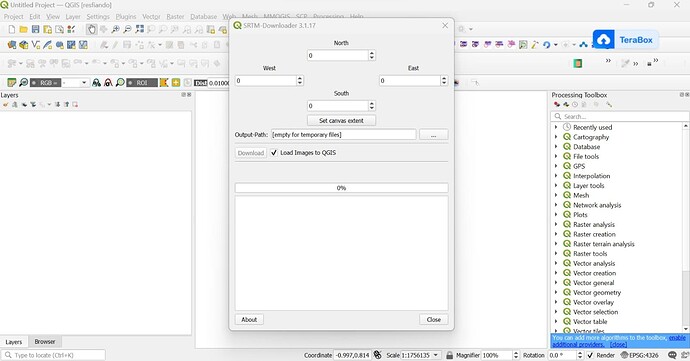Screen dimensions: 690x361
Task: Click the Type to locate search box
Action: coord(53,355)
